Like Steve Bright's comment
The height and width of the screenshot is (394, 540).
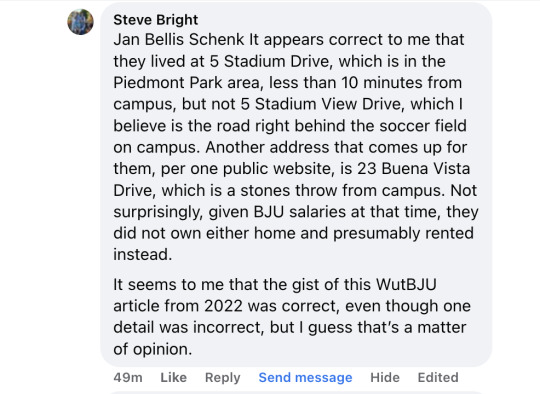point(174,377)
